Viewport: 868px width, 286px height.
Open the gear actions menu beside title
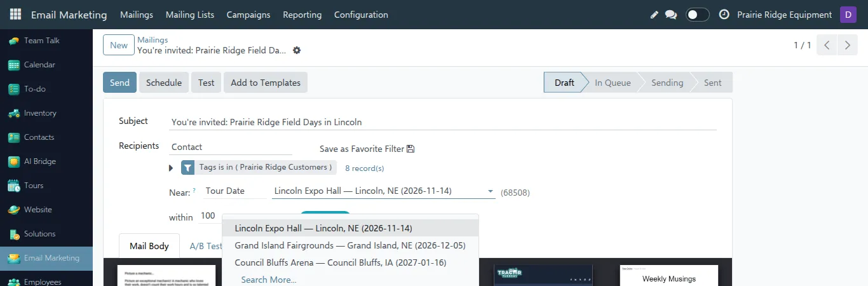coord(297,50)
